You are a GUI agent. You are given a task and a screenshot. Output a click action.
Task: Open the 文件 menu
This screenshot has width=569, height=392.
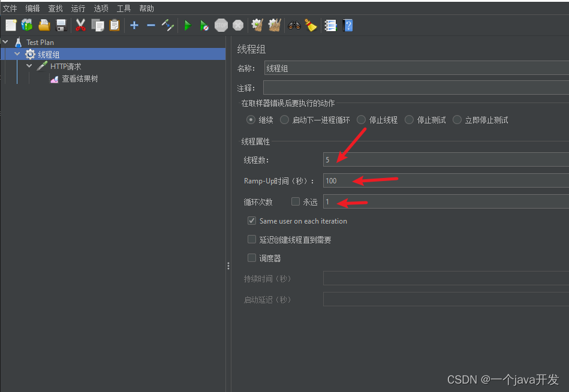click(x=10, y=8)
